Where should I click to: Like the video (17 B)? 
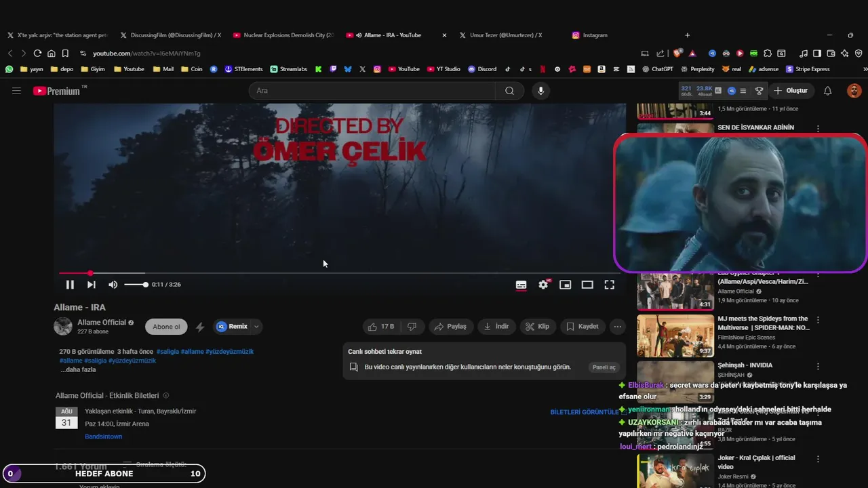[x=381, y=327]
